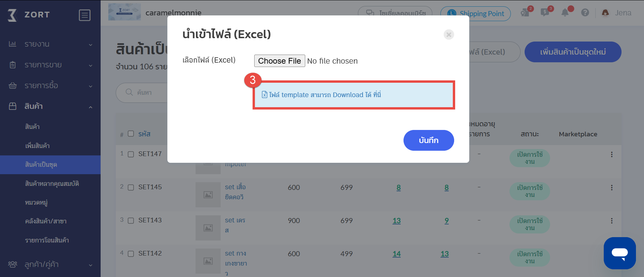
Task: Toggle the select-all checkbox in table header
Action: pyautogui.click(x=131, y=134)
